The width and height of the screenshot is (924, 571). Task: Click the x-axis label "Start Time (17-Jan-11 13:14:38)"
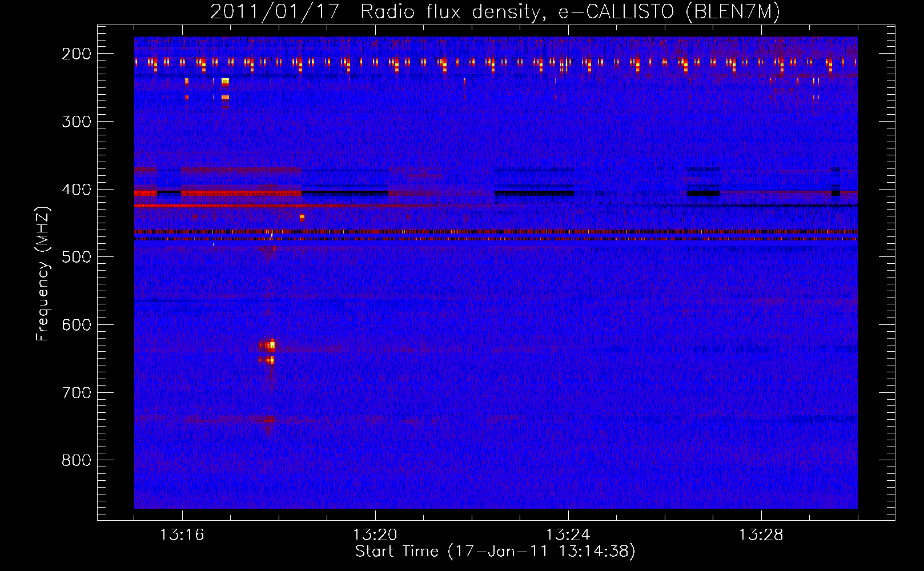tap(495, 552)
